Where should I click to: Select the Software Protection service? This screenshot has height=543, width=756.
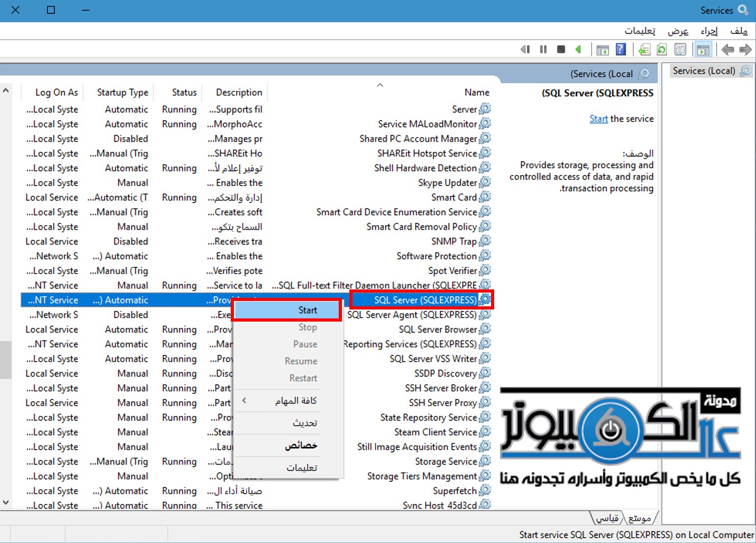coord(436,256)
